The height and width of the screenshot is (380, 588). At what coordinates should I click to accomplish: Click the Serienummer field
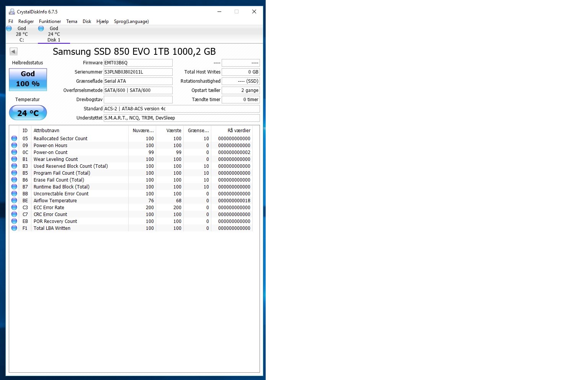click(x=138, y=72)
